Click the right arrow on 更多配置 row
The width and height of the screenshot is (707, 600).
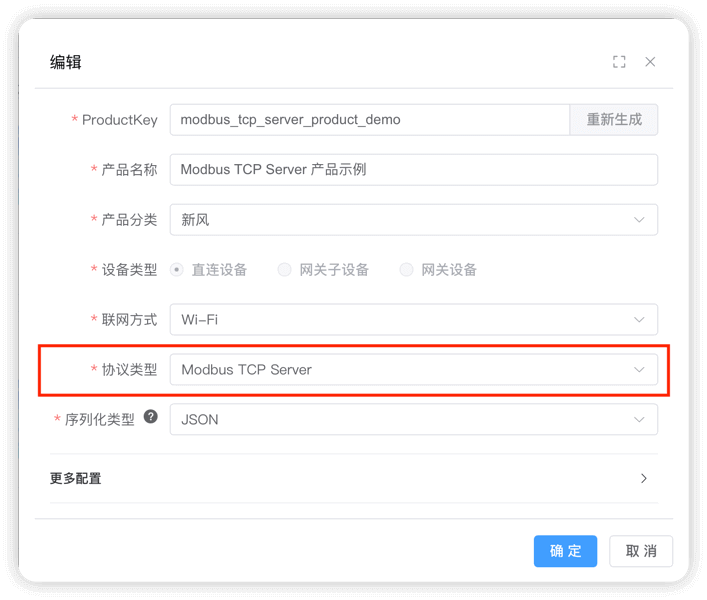(643, 479)
